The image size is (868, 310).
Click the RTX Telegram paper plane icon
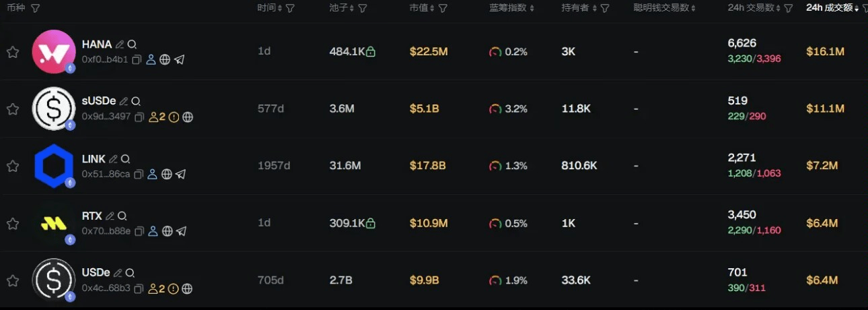(x=180, y=231)
